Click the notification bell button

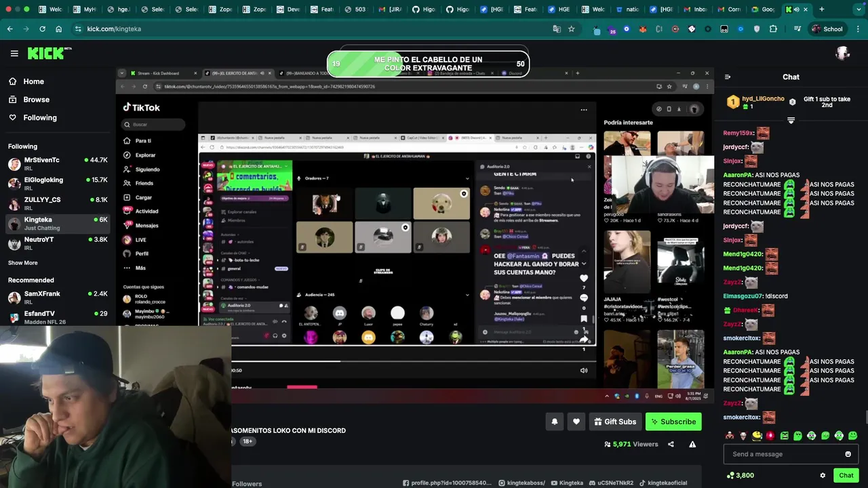tap(554, 422)
